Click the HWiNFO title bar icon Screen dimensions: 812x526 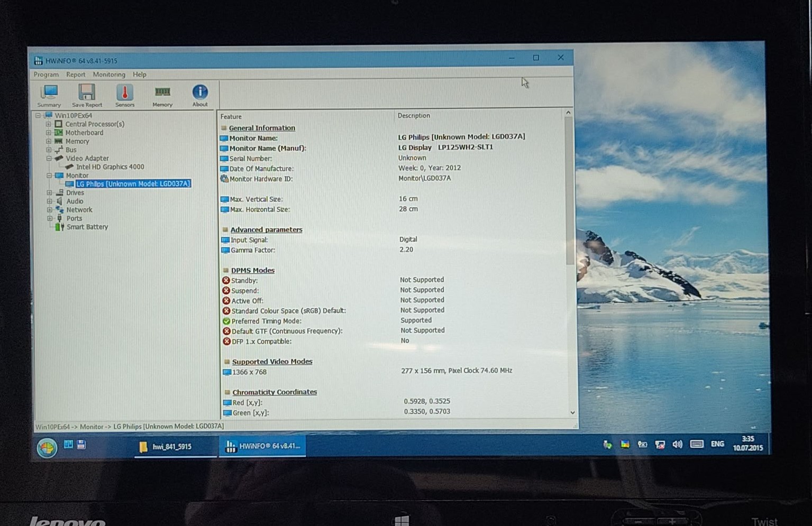[39, 61]
